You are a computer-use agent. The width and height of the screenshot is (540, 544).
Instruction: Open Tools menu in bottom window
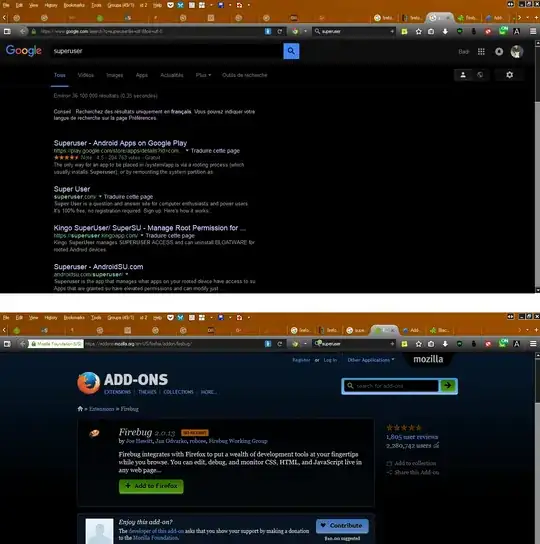tap(96, 317)
